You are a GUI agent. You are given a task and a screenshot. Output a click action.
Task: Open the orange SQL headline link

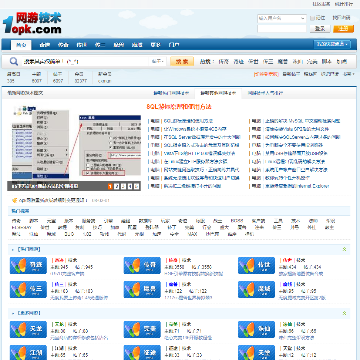179,107
